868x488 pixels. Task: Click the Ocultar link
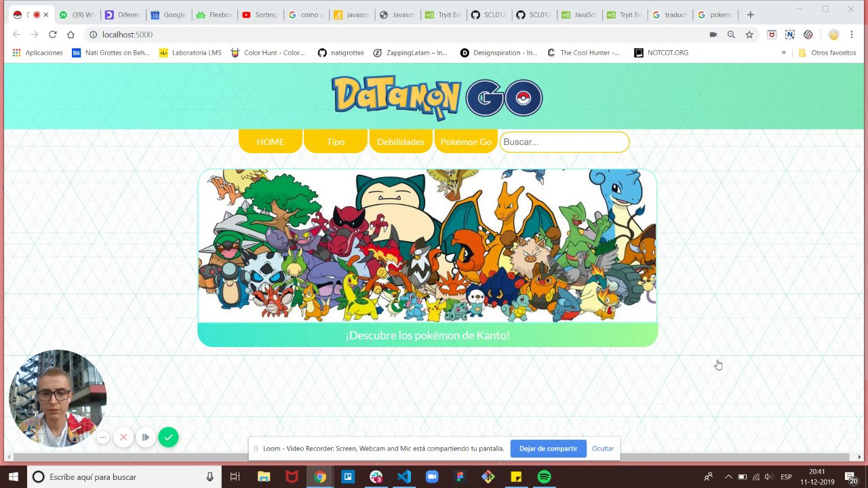603,449
